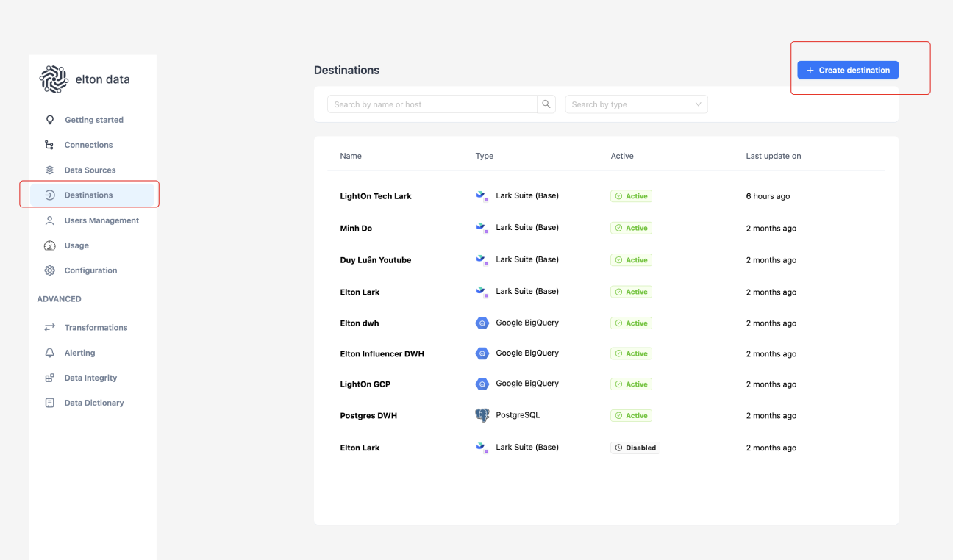
Task: Click Last update on column header
Action: 774,156
